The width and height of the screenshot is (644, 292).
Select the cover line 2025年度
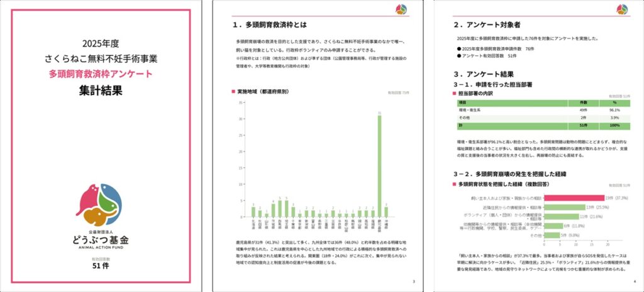click(101, 43)
